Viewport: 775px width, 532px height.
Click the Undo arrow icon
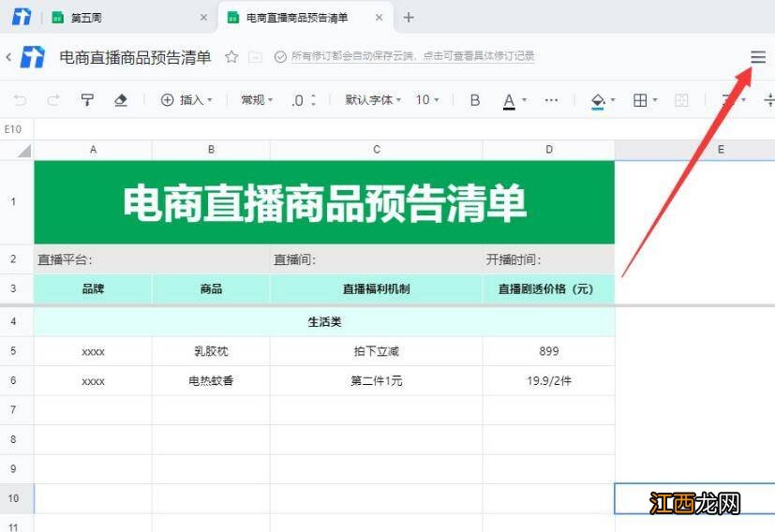click(20, 100)
